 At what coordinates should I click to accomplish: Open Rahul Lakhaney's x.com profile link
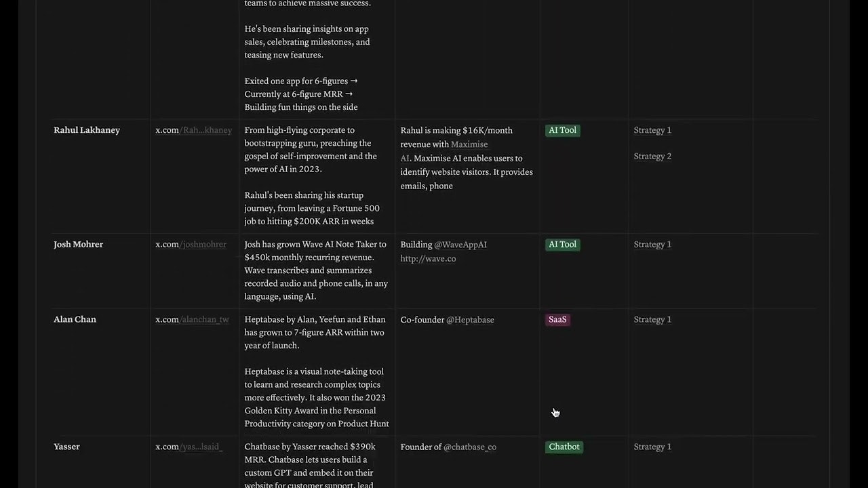[x=193, y=130]
